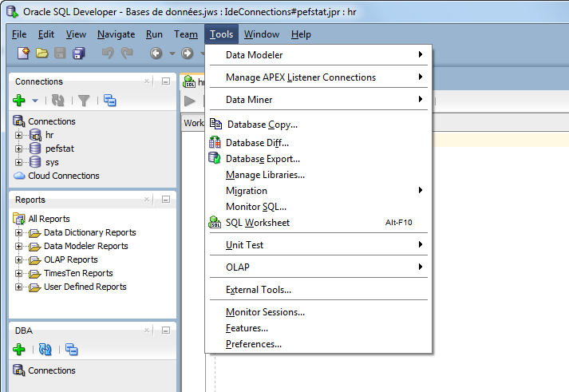This screenshot has width=569, height=392.
Task: Expand the sys connection node
Action: pos(18,162)
